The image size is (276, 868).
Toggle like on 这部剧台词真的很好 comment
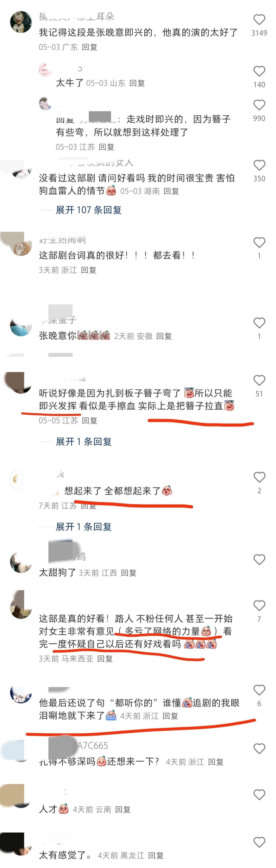(259, 242)
